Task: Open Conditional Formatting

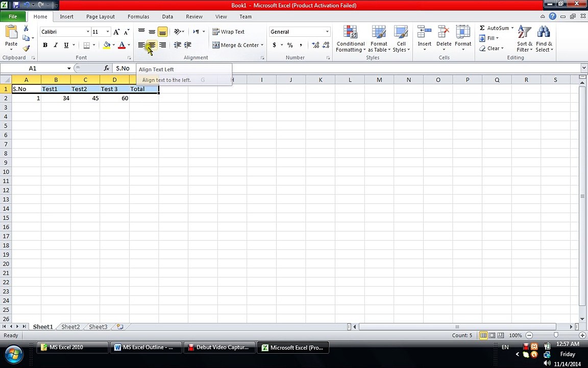Action: 351,39
